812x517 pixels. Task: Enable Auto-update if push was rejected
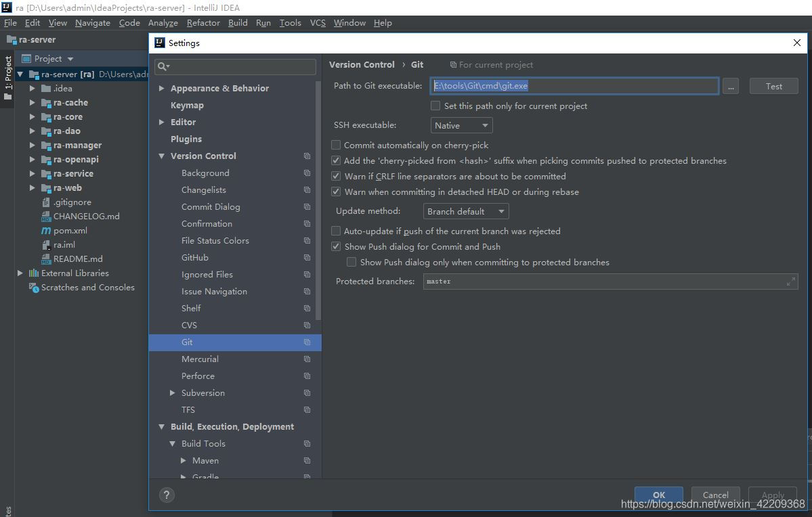[336, 231]
